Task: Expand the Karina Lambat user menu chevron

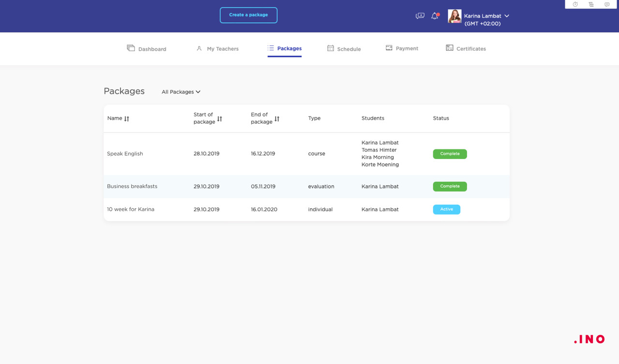Action: point(506,16)
